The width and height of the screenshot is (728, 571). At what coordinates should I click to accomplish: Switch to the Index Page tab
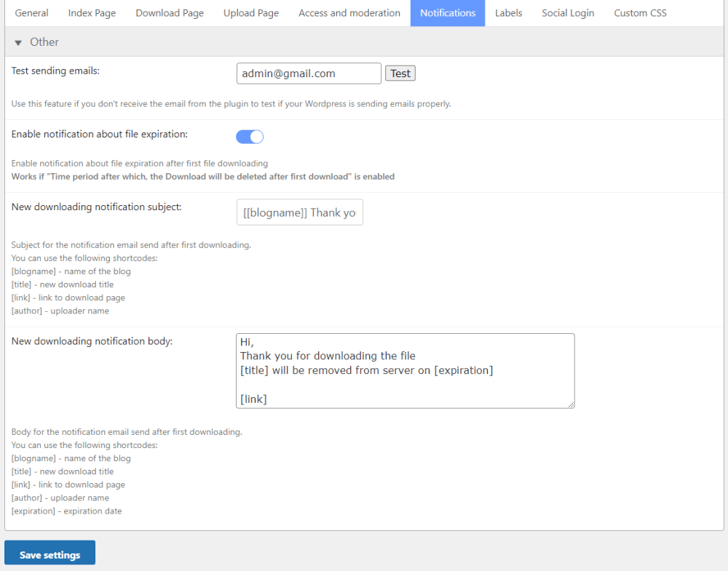coord(92,13)
